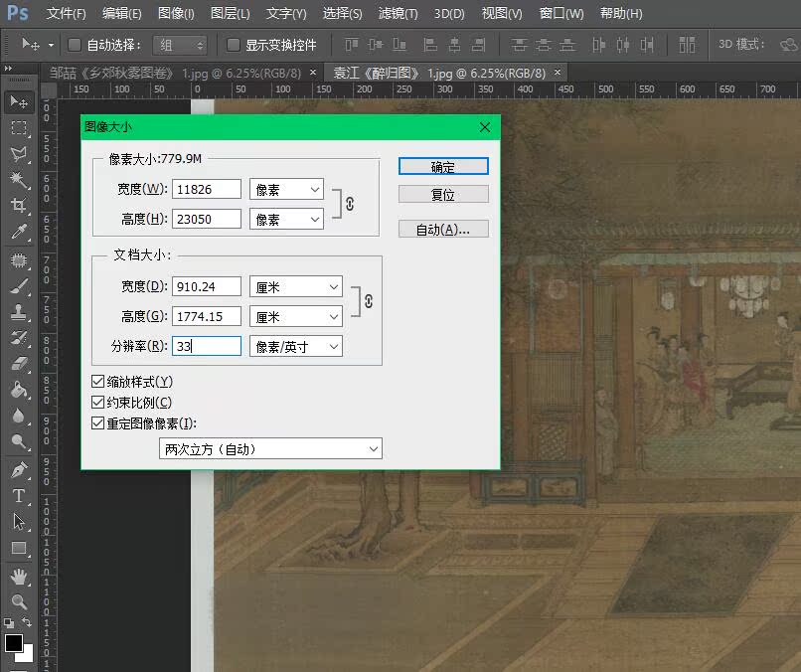
Task: Click the Align top edges icon
Action: pyautogui.click(x=352, y=45)
